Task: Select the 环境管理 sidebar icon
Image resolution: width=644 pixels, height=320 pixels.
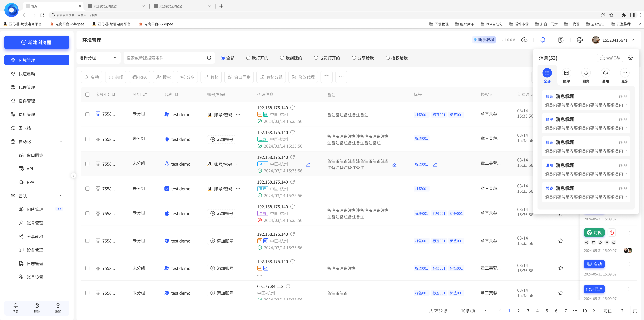Action: (13, 60)
